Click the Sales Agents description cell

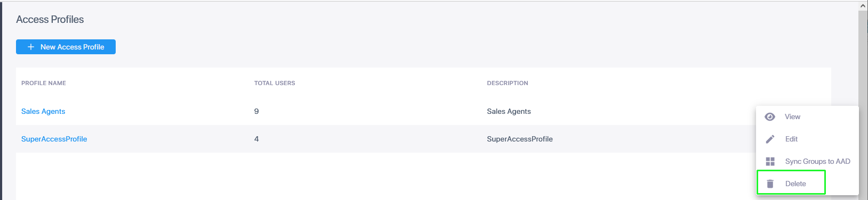click(x=509, y=111)
